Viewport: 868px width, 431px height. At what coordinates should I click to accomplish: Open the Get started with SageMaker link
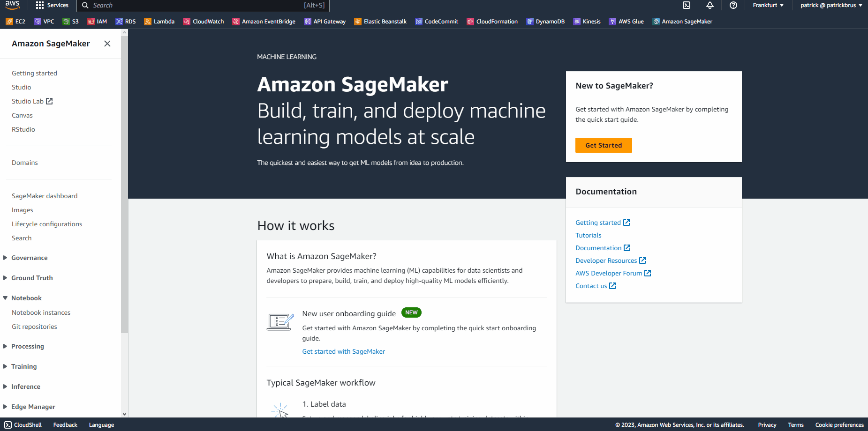tap(343, 351)
